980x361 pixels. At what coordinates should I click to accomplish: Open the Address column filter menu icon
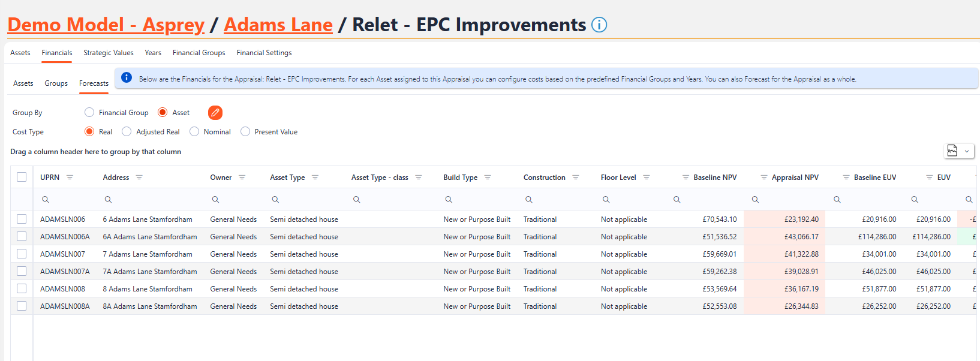click(x=139, y=178)
